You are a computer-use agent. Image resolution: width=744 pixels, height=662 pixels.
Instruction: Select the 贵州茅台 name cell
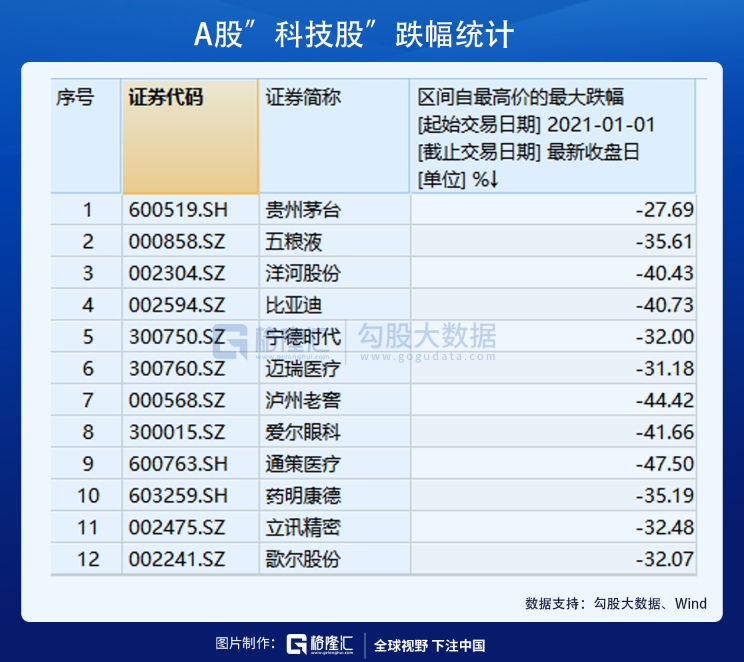tap(335, 210)
